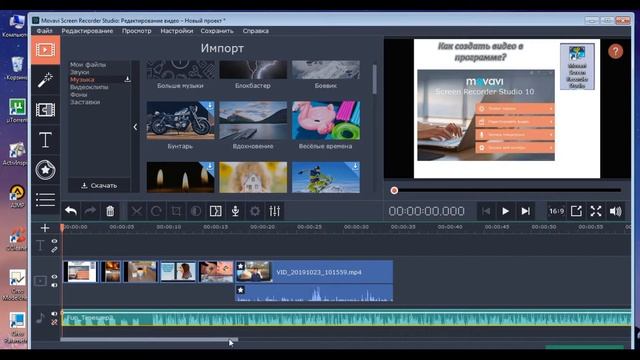The width and height of the screenshot is (640, 360).
Task: Select the Crop tool icon
Action: 176,211
